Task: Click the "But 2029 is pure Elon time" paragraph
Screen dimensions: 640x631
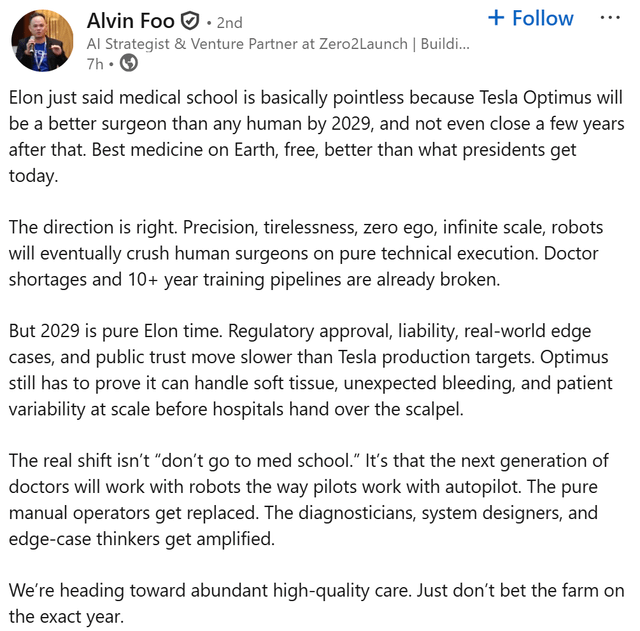Action: coord(311,370)
